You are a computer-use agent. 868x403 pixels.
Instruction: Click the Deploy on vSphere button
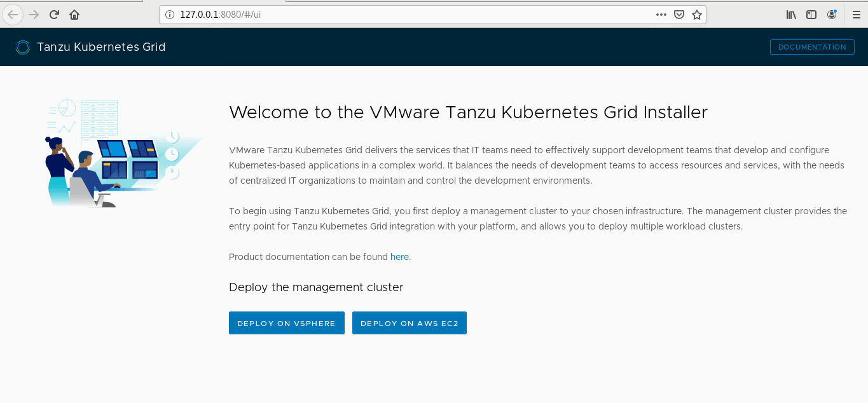(x=286, y=323)
